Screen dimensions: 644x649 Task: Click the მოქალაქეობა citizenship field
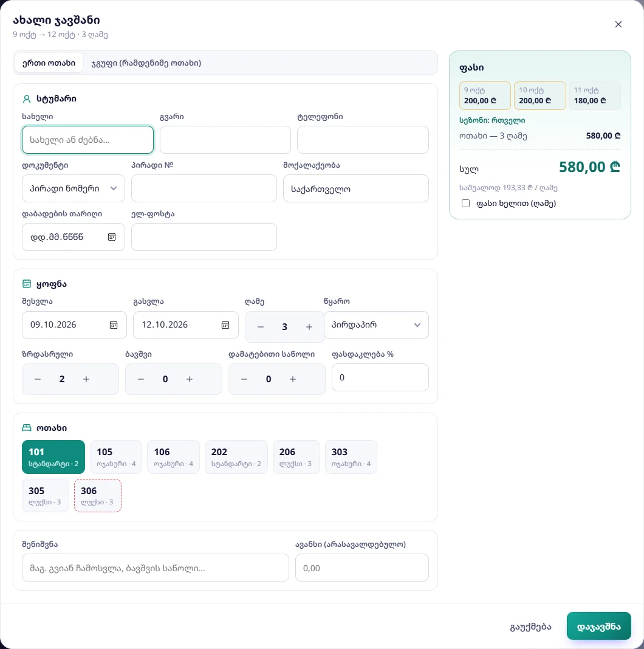[x=356, y=189]
